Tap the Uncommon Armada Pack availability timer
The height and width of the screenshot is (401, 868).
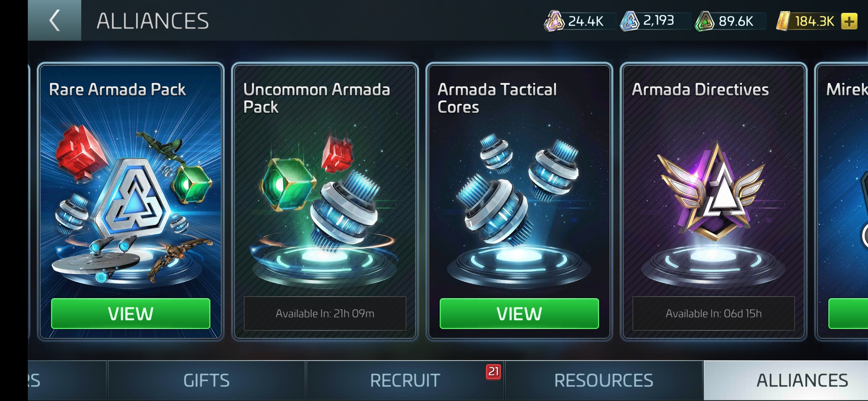325,313
